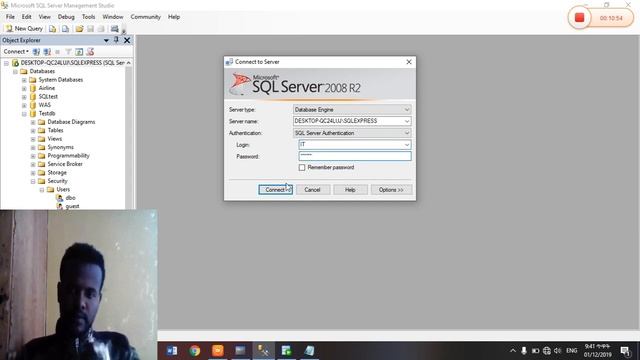
Task: Click the SQL Server Management Studio taskbar icon
Action: (x=263, y=351)
